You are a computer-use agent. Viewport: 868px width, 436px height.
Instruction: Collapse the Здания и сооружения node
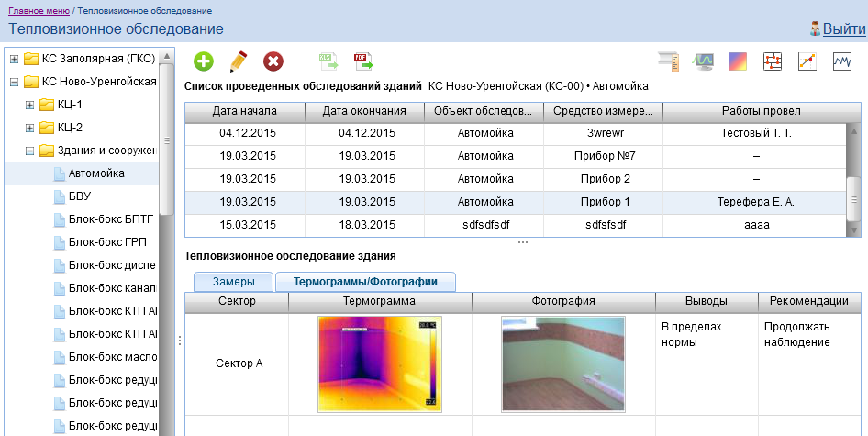[30, 151]
